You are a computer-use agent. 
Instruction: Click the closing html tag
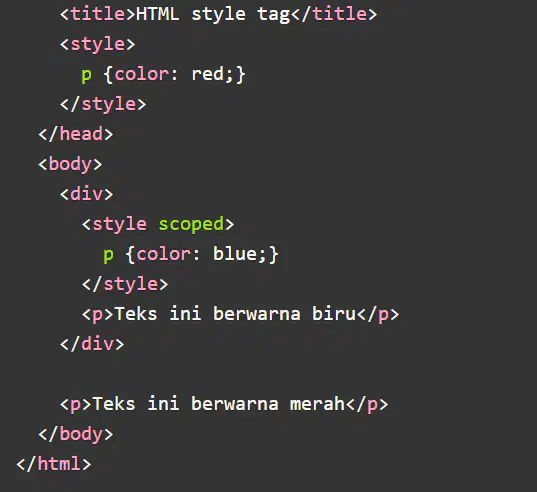(x=54, y=464)
